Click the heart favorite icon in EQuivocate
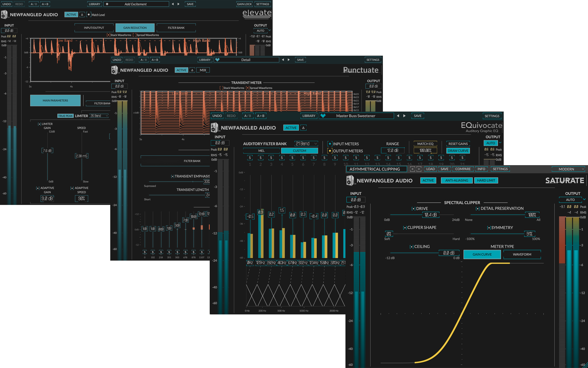 [323, 116]
